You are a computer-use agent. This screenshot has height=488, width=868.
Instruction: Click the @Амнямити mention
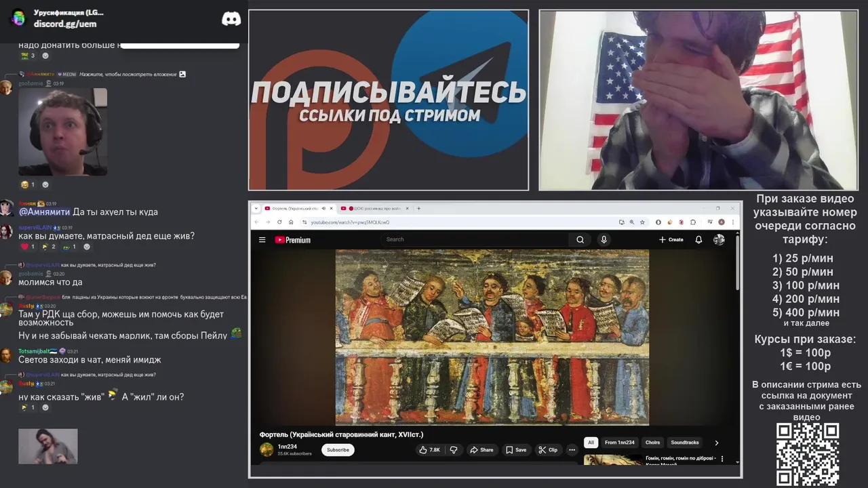pyautogui.click(x=44, y=212)
